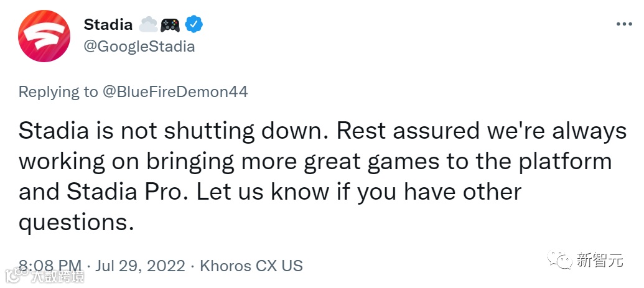Click the cloud emoji beside Stadia

(x=148, y=25)
